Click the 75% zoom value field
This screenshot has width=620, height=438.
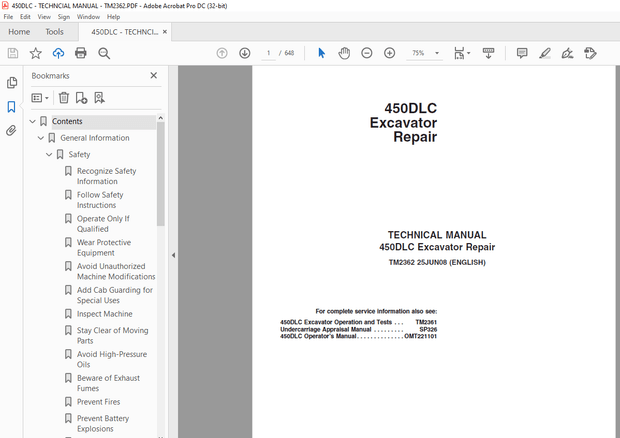pyautogui.click(x=419, y=53)
